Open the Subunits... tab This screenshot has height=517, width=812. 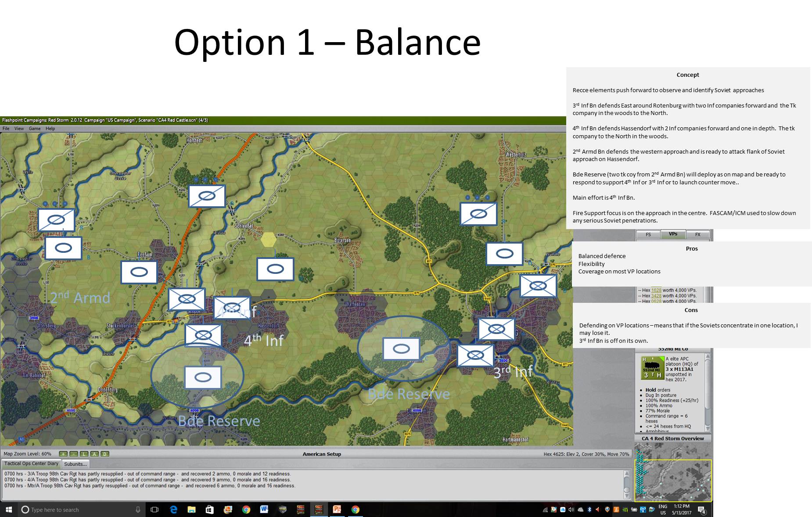75,464
